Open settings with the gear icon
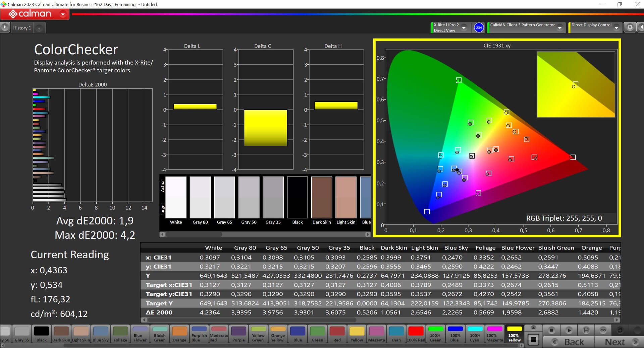This screenshot has width=644, height=348. tap(630, 27)
